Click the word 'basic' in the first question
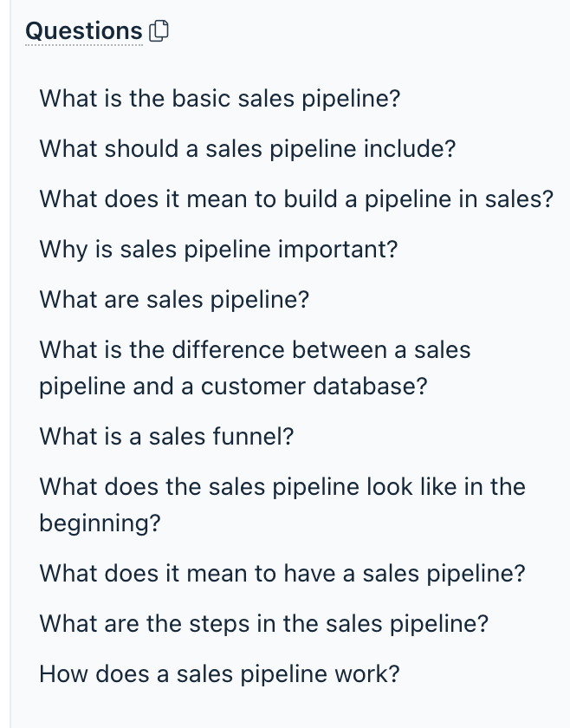570x728 pixels. click(201, 98)
